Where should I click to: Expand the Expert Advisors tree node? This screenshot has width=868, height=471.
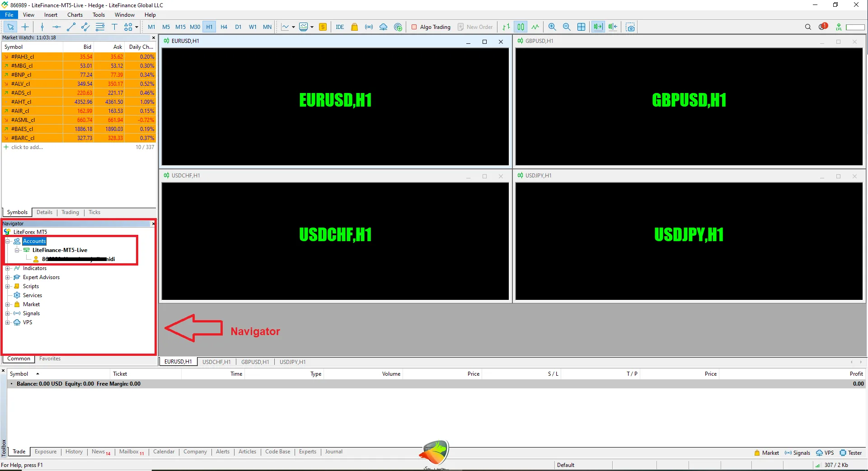[x=8, y=277]
